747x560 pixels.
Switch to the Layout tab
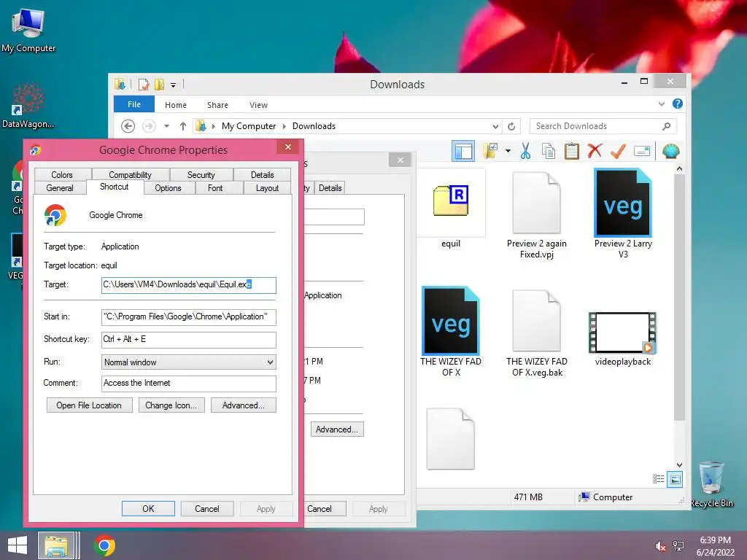267,188
